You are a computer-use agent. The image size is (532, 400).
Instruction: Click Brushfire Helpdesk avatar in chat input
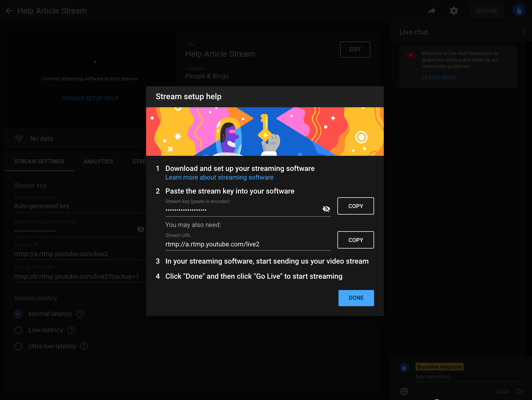click(404, 367)
